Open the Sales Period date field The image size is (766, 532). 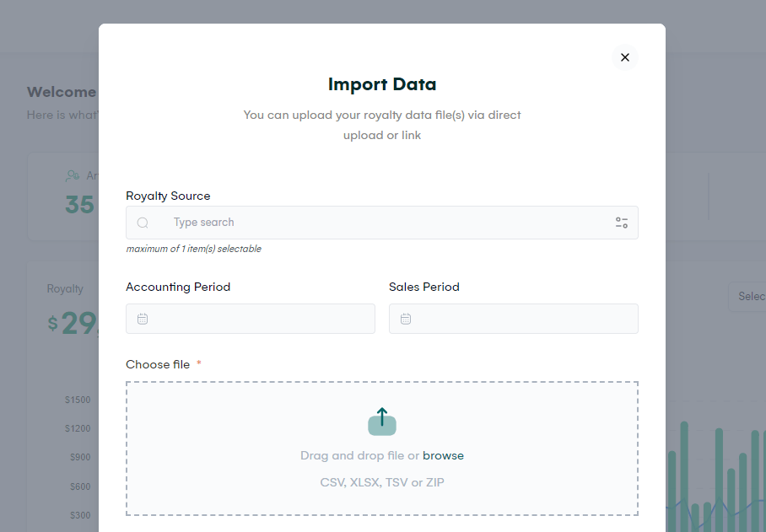tap(514, 319)
